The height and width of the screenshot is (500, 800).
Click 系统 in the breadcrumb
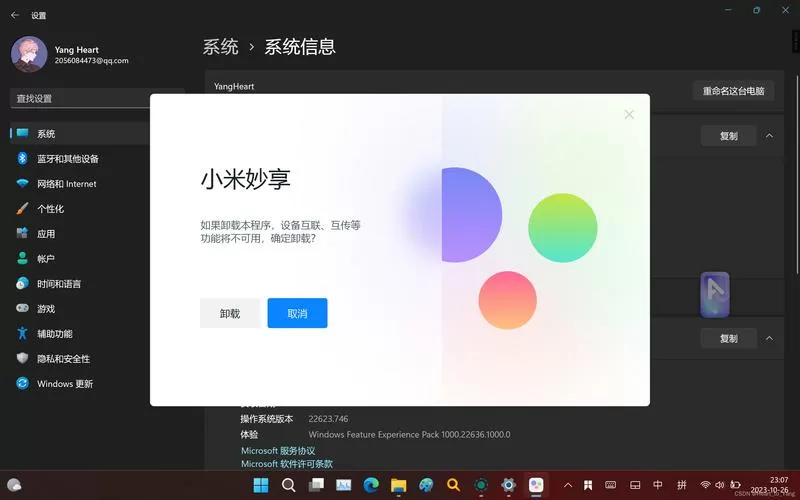220,47
